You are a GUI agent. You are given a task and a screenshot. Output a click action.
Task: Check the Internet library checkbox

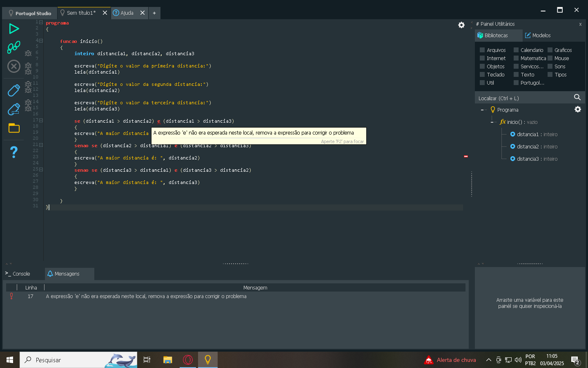tap(482, 58)
